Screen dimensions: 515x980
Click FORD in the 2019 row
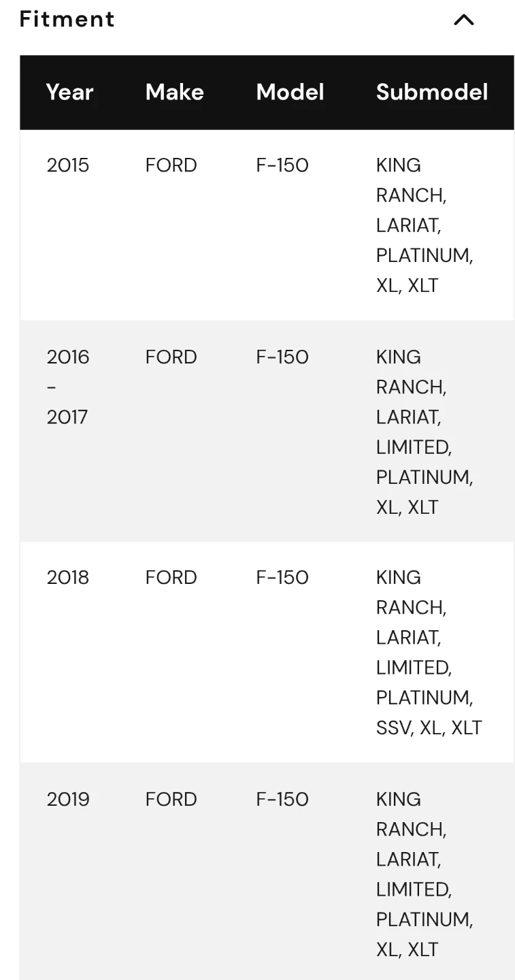[171, 799]
